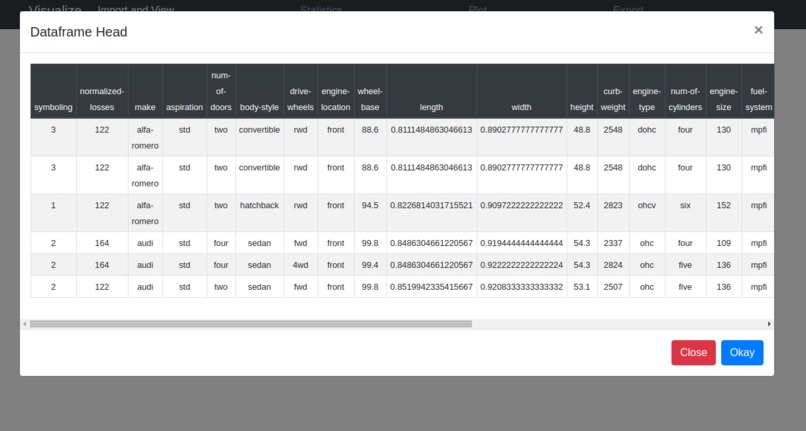The height and width of the screenshot is (431, 806).
Task: Click the 52.4 height cell
Action: 582,213
